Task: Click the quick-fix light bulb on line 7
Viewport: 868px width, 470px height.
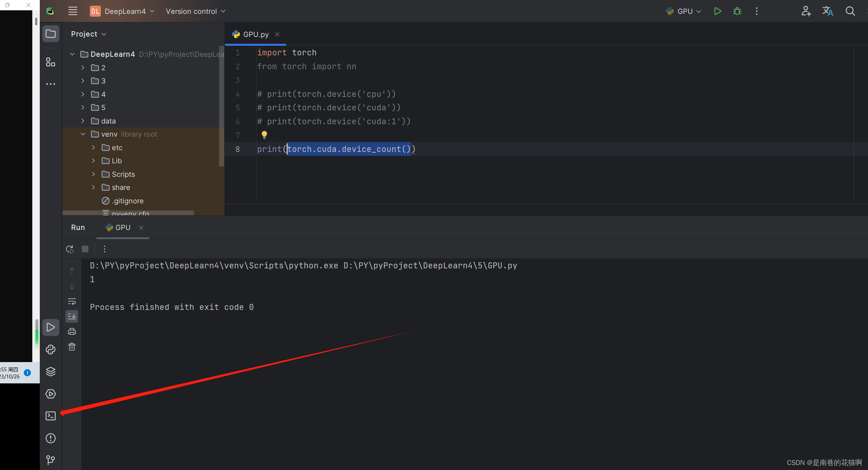Action: [x=264, y=135]
